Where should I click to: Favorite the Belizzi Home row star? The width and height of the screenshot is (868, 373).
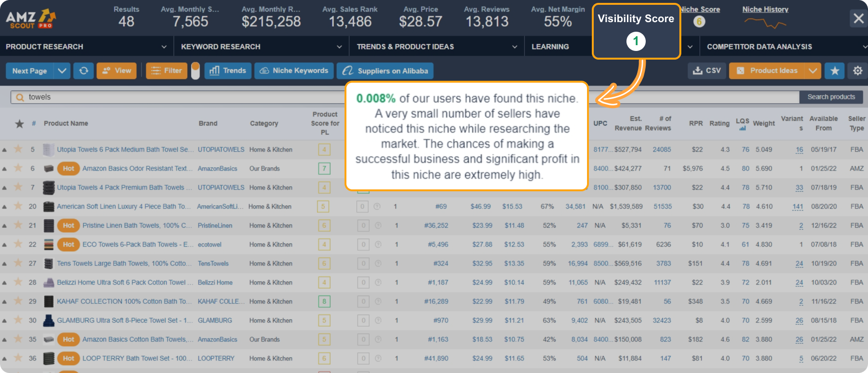tap(18, 282)
